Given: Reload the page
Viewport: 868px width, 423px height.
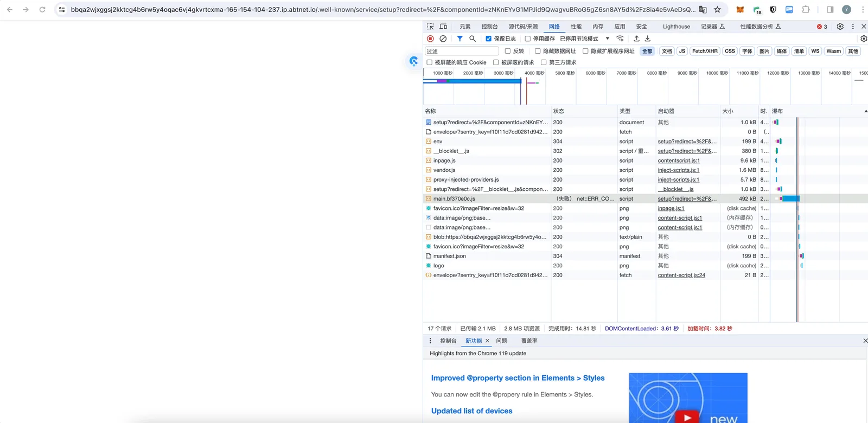Looking at the screenshot, I should pos(42,10).
